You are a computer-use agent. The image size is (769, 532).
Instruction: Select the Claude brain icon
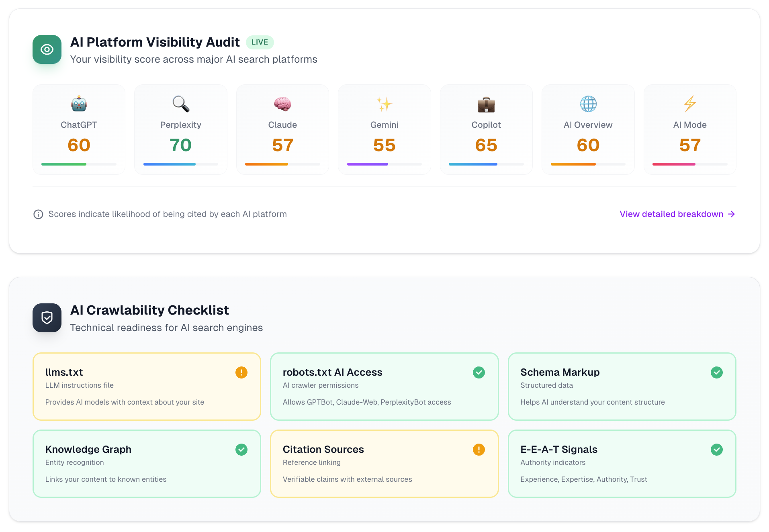(282, 103)
